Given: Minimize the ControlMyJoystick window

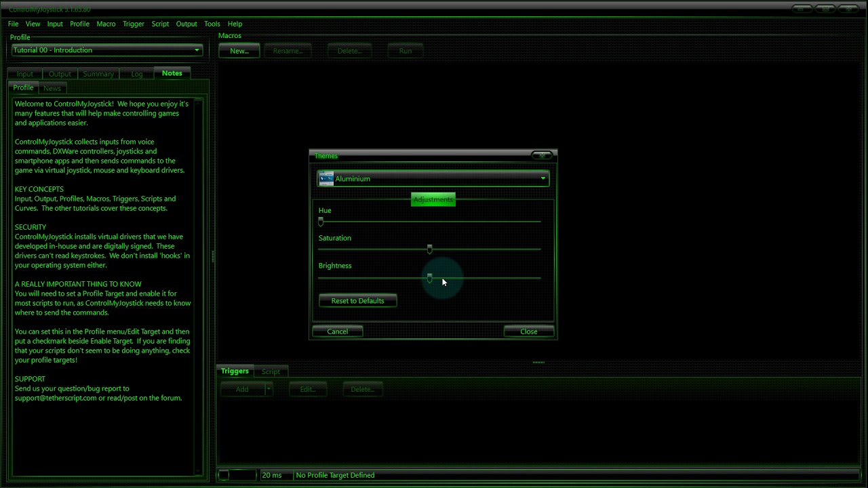Looking at the screenshot, I should coord(803,9).
